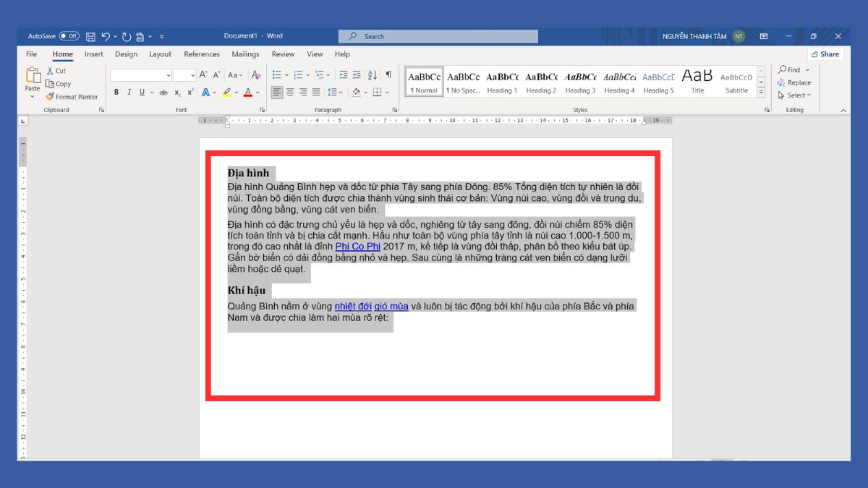Toggle Underline formatting
868x488 pixels.
pyautogui.click(x=141, y=93)
